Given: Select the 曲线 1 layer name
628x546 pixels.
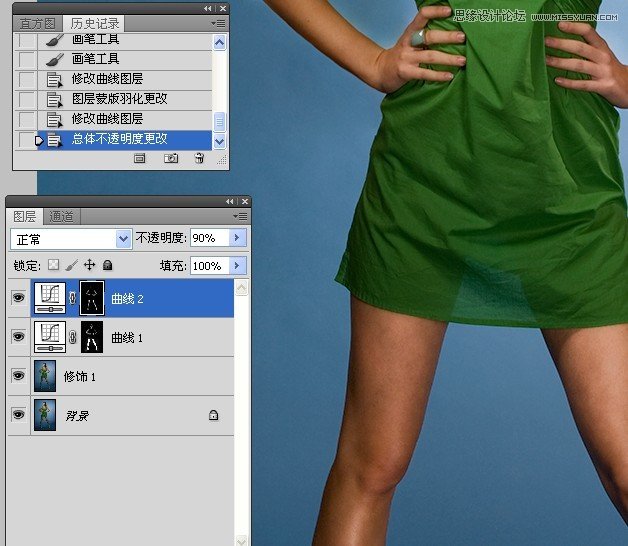Looking at the screenshot, I should coord(127,338).
